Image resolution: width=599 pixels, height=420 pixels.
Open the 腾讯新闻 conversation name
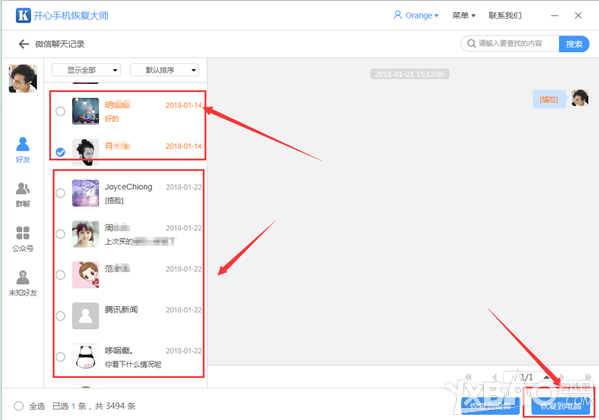pos(121,310)
